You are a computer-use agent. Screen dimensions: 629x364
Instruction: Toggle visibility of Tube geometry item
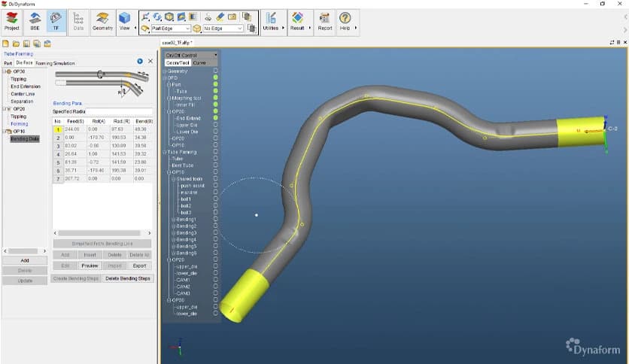click(x=215, y=91)
